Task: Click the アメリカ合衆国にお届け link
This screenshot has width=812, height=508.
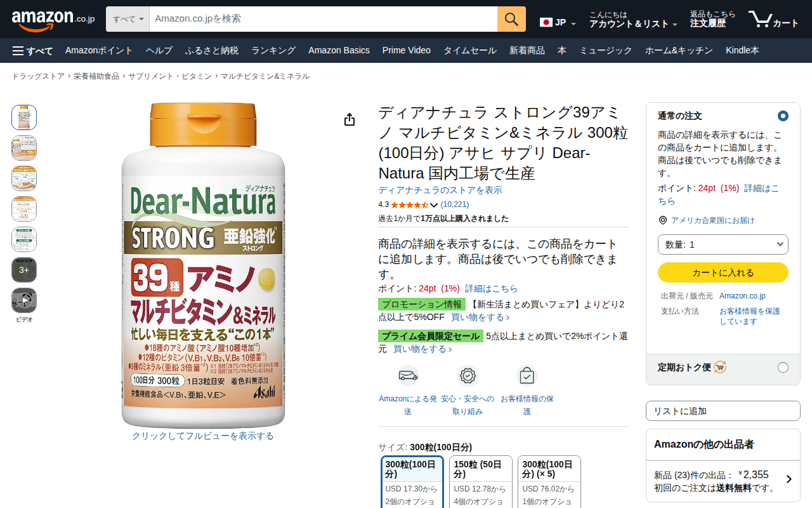Action: (713, 220)
